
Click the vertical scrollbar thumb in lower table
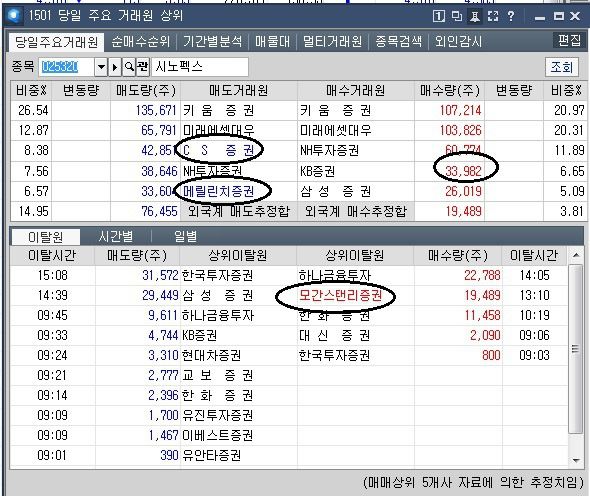pos(575,349)
